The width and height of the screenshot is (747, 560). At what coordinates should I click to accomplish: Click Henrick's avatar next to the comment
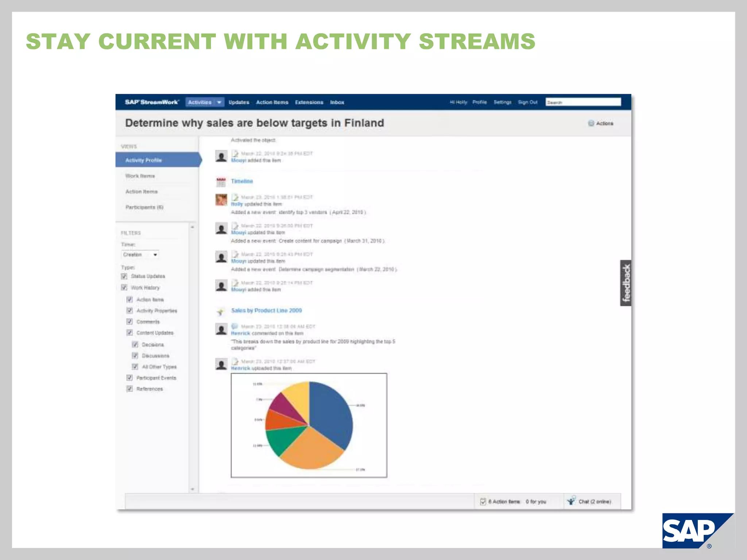(221, 329)
